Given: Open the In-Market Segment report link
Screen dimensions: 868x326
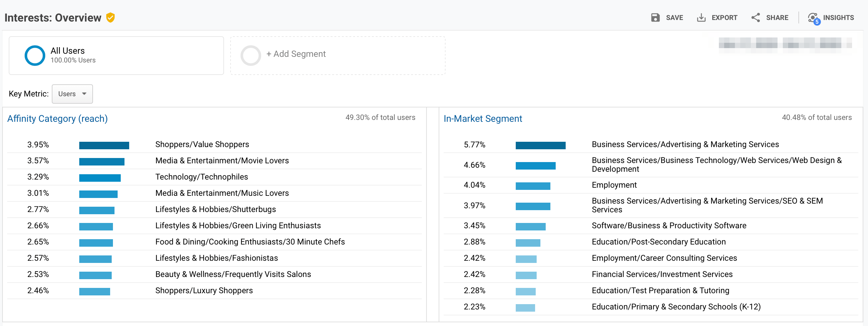Looking at the screenshot, I should click(483, 119).
